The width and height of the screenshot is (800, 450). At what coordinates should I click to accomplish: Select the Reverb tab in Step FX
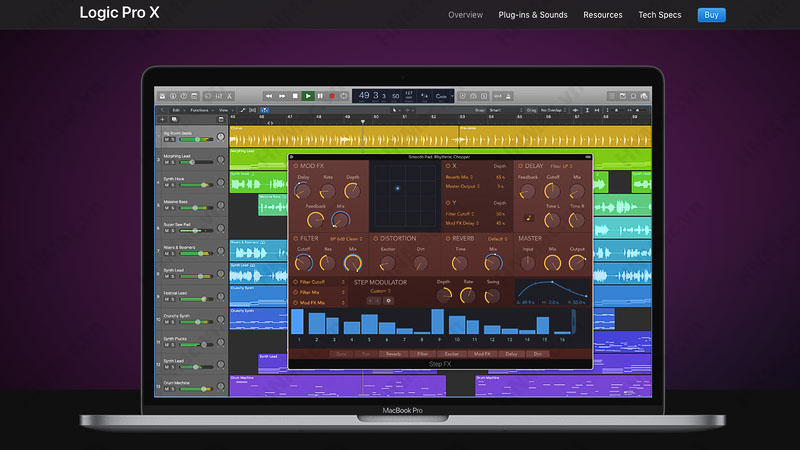pyautogui.click(x=393, y=354)
